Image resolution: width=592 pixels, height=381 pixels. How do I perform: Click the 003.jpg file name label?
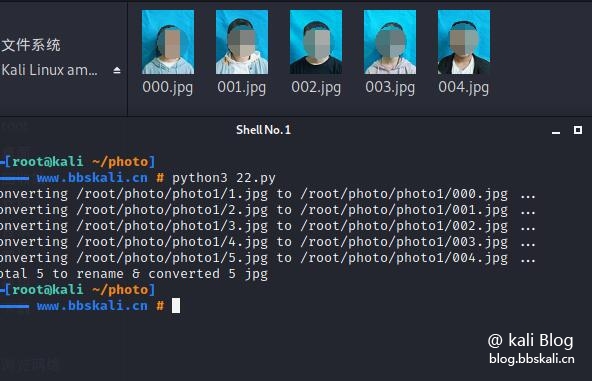tap(390, 88)
